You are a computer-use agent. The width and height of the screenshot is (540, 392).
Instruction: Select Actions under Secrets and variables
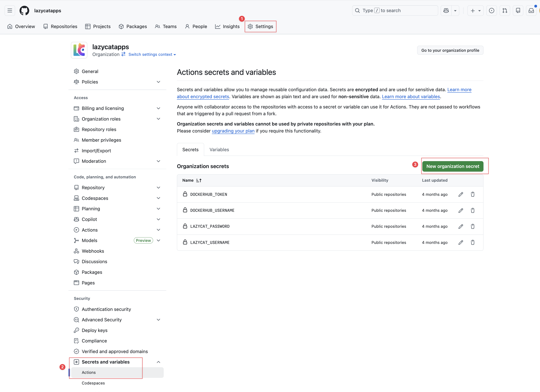[117, 373]
